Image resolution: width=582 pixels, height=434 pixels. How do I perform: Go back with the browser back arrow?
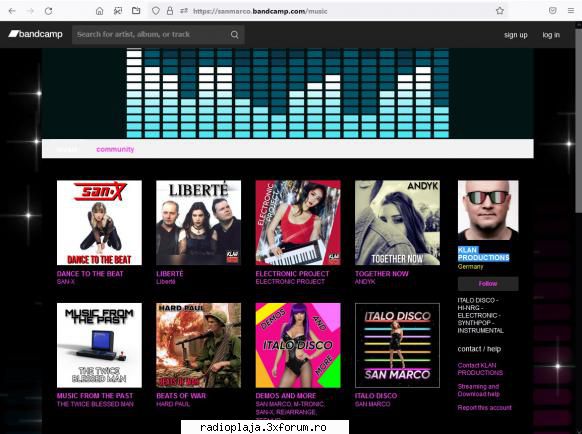(12, 11)
